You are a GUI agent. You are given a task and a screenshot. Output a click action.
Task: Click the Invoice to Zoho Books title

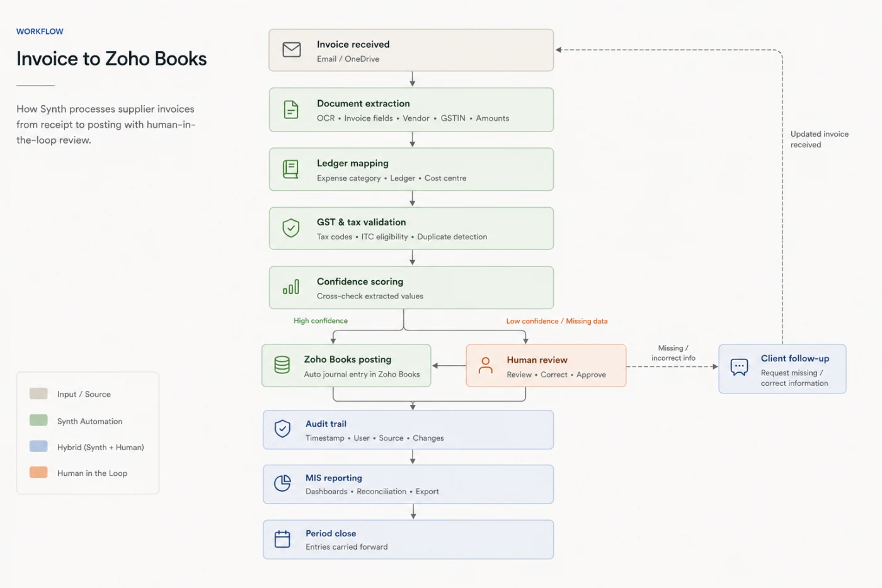[112, 59]
